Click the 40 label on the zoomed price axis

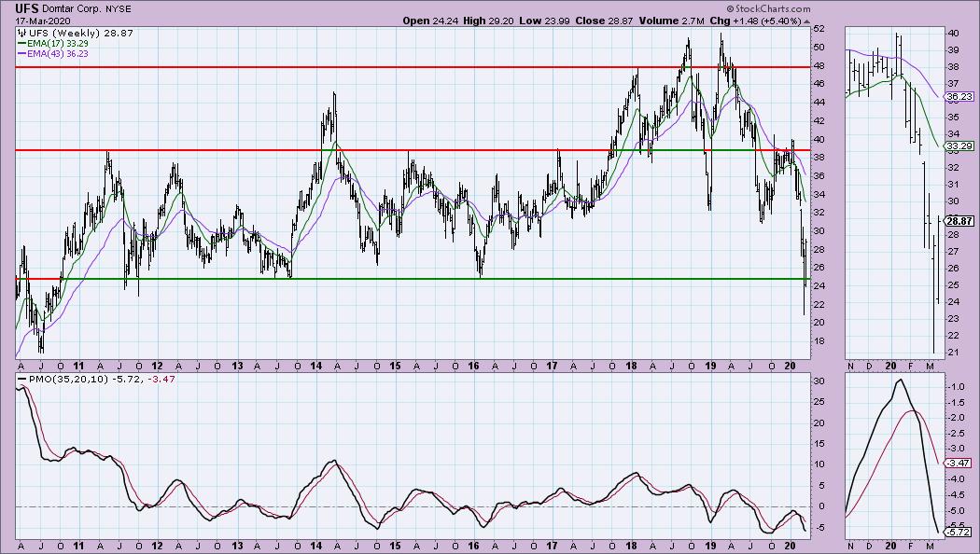click(954, 33)
